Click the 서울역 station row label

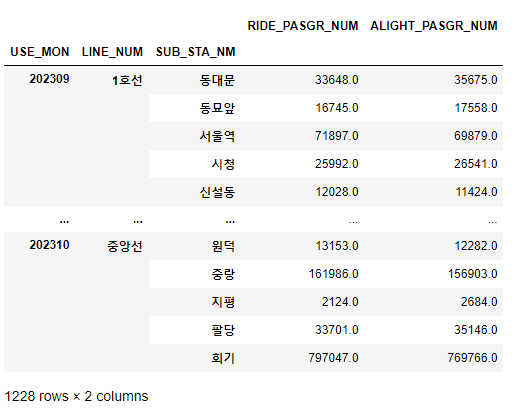coord(217,136)
